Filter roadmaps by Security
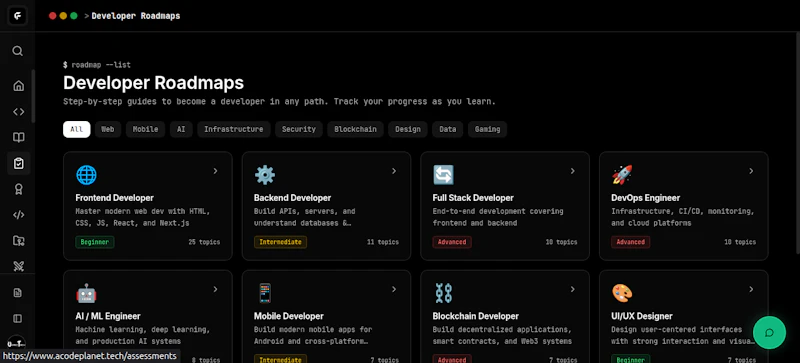Screen dimensions: 800x363 coord(299,129)
